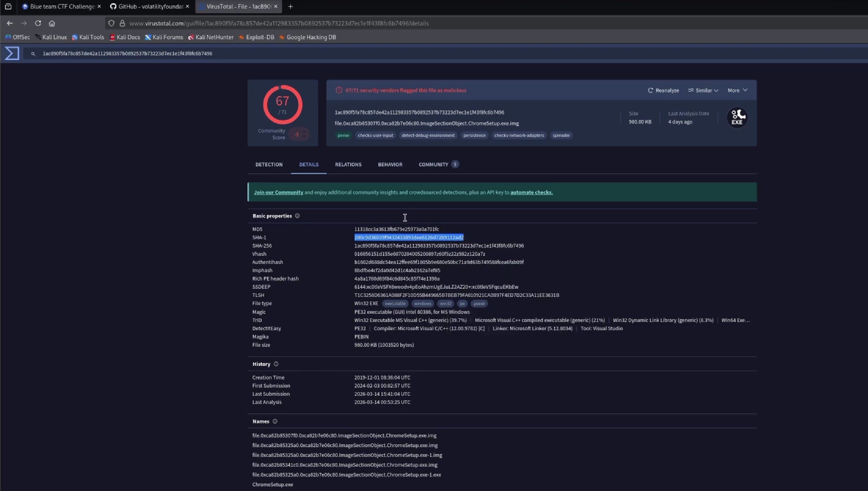Click the Magika value PEBIN

tap(361, 337)
